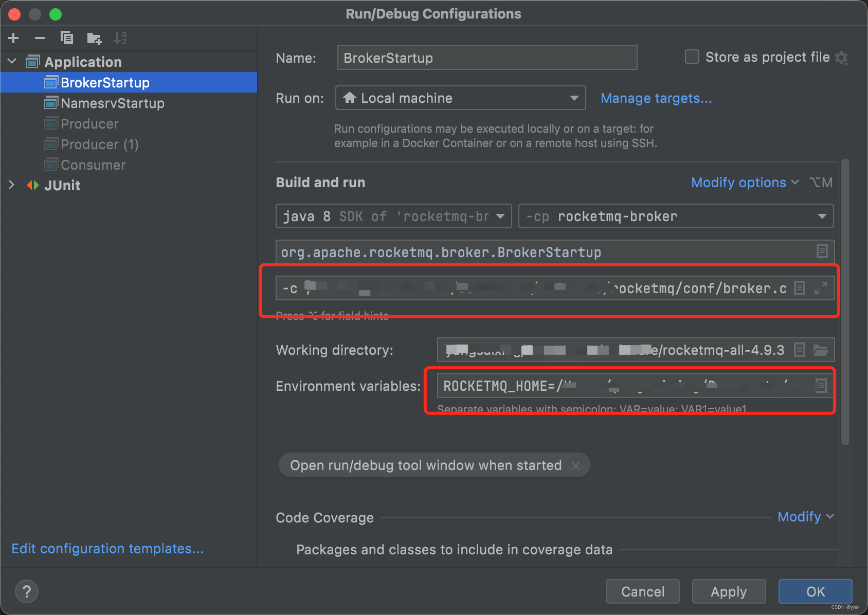Click 'Packages and classes to include' label

point(454,550)
